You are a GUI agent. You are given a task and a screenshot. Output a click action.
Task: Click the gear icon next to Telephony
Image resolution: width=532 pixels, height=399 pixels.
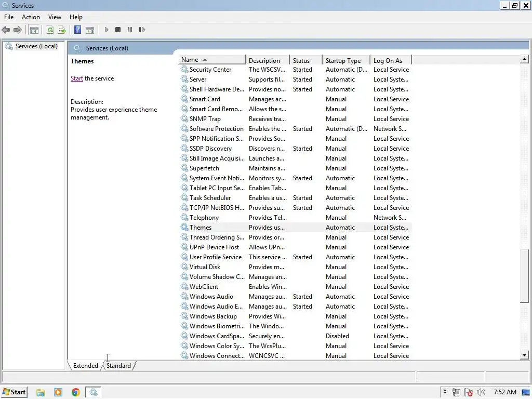pyautogui.click(x=184, y=217)
